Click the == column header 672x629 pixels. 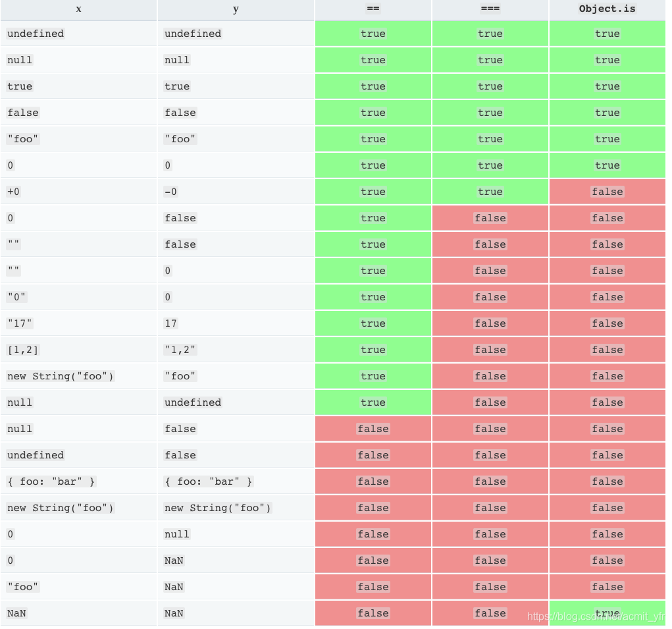pyautogui.click(x=373, y=9)
